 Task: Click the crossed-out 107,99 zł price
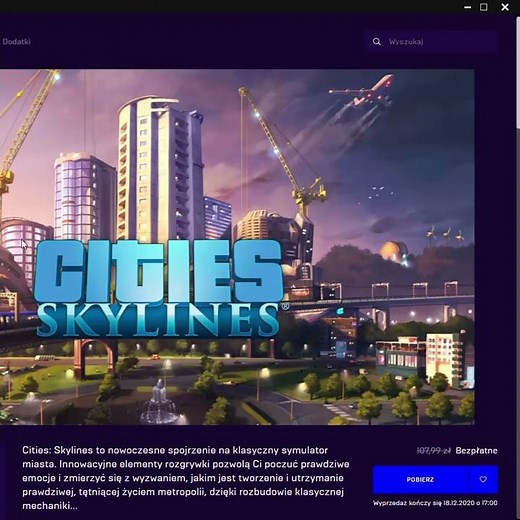pos(433,451)
